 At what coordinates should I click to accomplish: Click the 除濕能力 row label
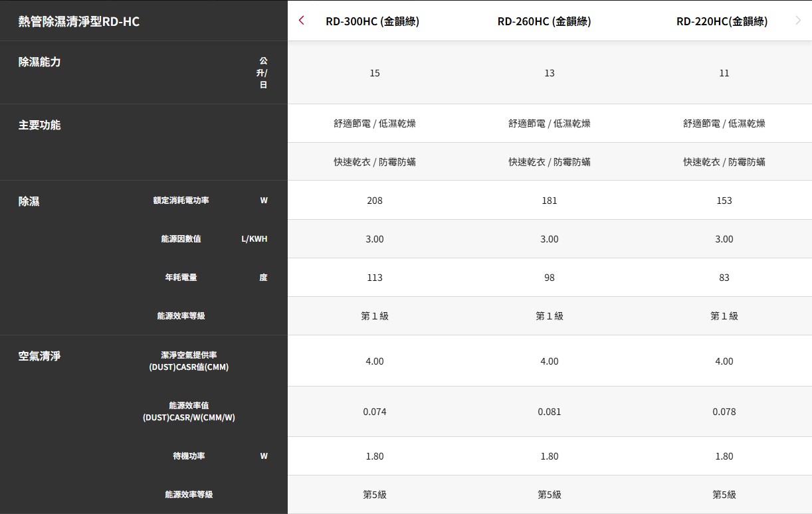tap(40, 62)
